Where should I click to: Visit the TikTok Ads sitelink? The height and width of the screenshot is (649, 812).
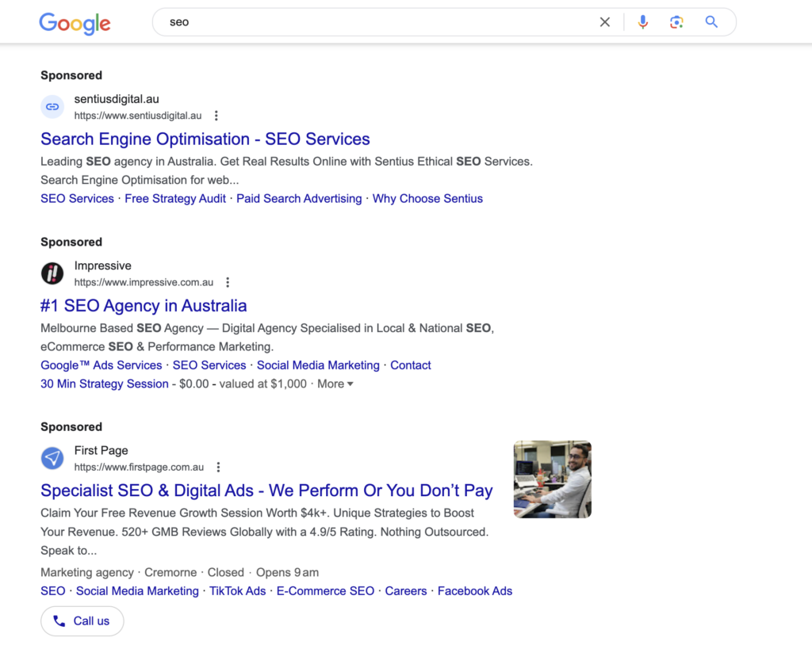(238, 591)
